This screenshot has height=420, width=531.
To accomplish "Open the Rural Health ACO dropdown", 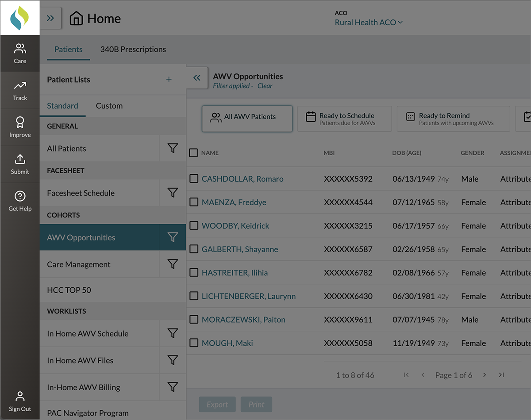I will (369, 23).
